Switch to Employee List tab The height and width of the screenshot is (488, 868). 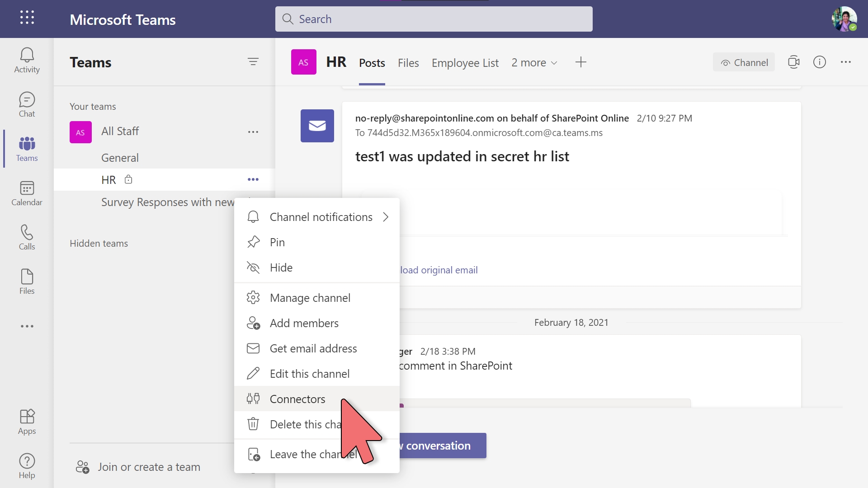[x=465, y=62]
